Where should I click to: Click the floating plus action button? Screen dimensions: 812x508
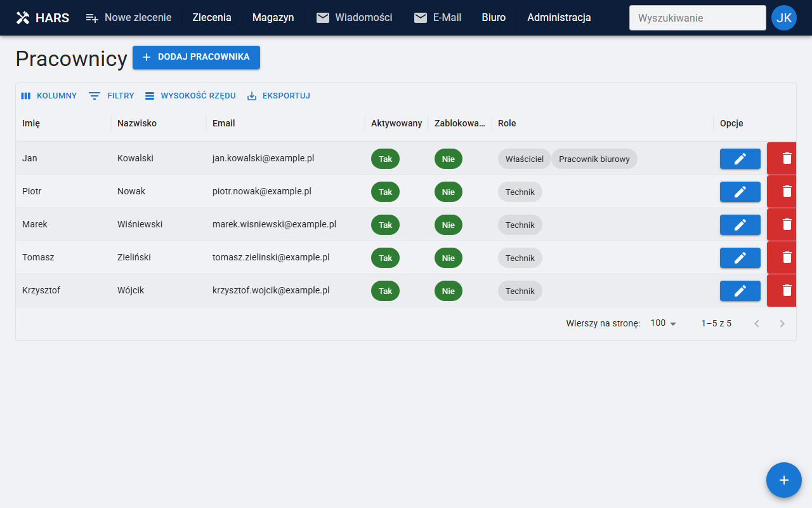point(784,480)
